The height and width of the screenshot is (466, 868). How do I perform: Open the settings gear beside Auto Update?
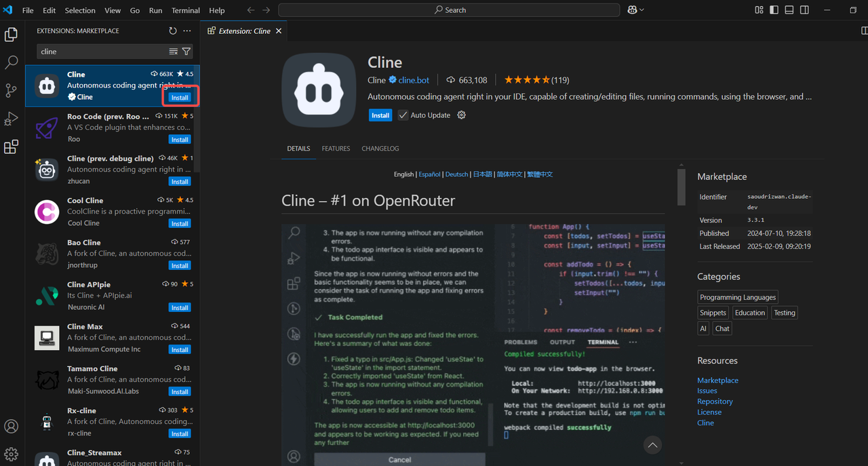point(462,115)
